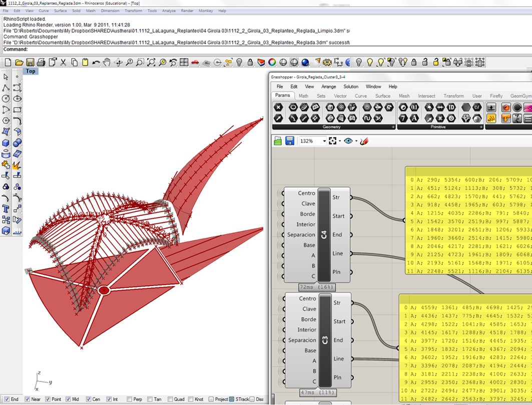Click the '47ms (11%)' profiler label
The height and width of the screenshot is (405, 532).
318,392
